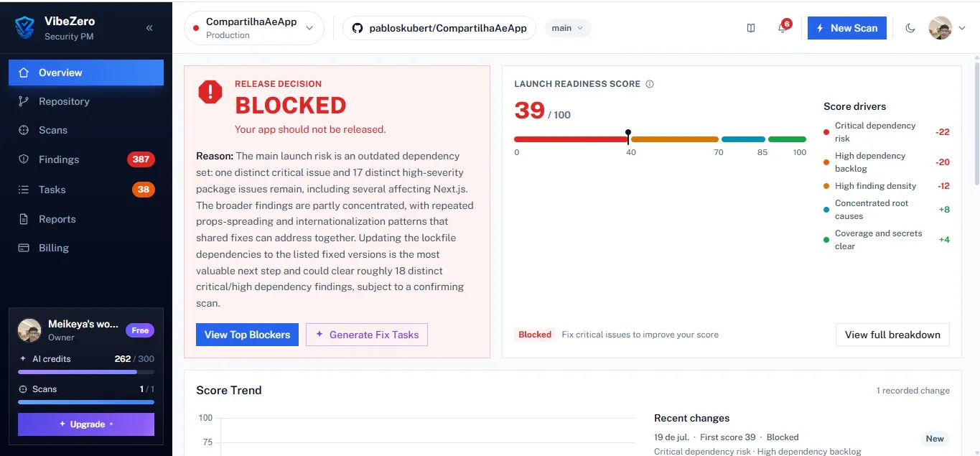Open the notifications bell icon
980x456 pixels.
point(783,28)
